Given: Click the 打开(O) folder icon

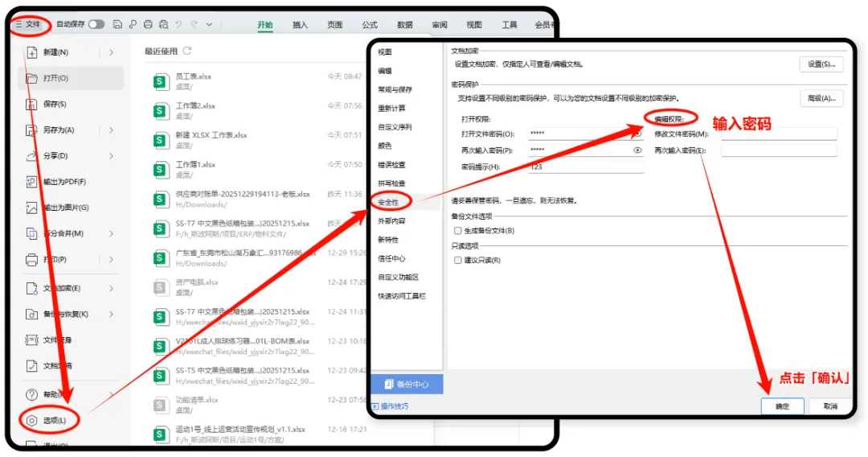Looking at the screenshot, I should [31, 78].
